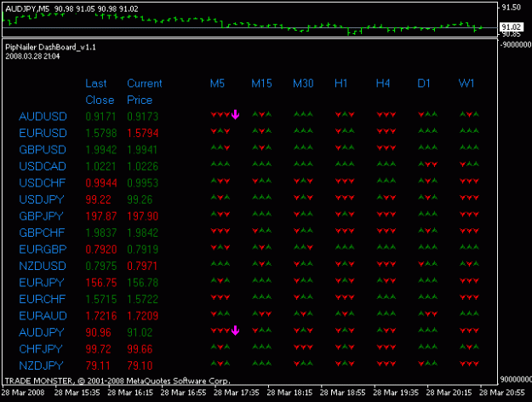
Task: Click the CHFJPY pair label
Action: pos(41,349)
